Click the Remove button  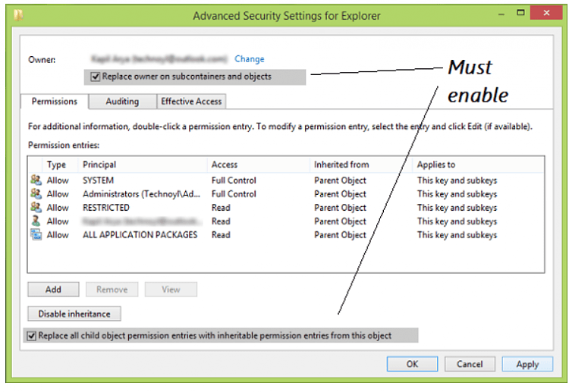(112, 290)
